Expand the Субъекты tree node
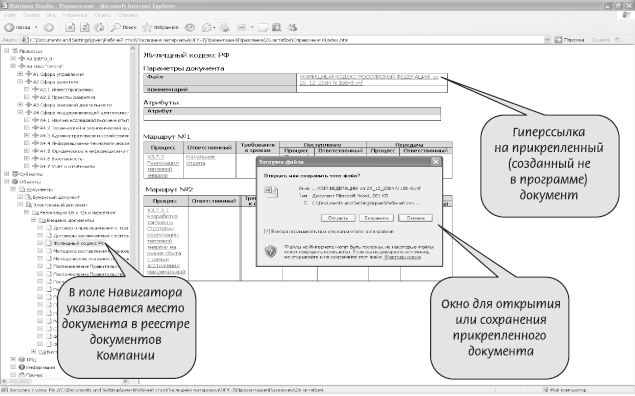635x396 pixels. tap(6, 174)
